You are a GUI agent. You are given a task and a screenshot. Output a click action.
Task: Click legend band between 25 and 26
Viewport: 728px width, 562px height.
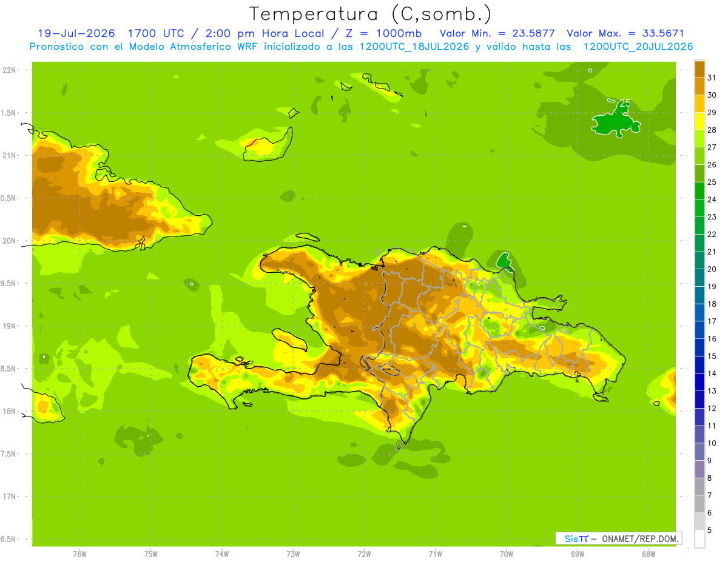[x=699, y=173]
